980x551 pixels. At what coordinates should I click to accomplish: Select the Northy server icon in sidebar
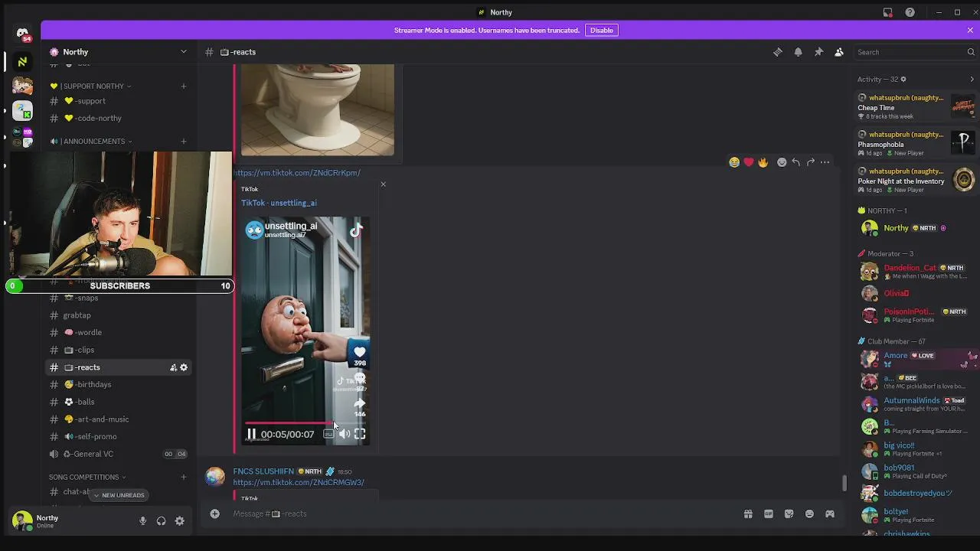[22, 61]
